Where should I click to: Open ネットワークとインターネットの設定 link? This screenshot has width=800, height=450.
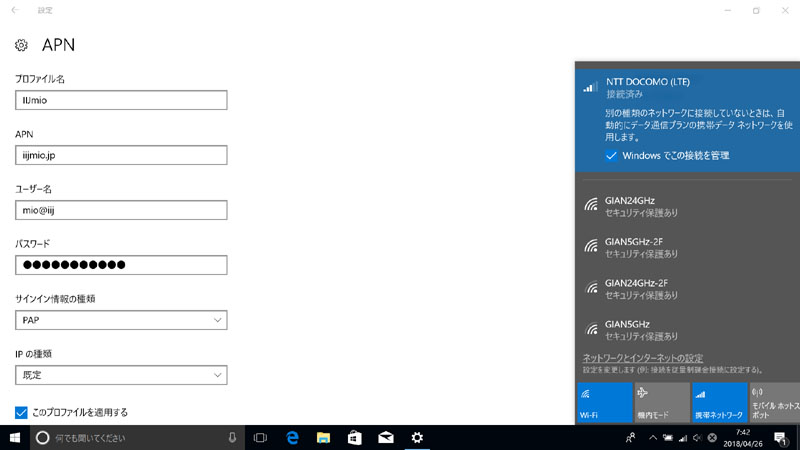click(643, 358)
